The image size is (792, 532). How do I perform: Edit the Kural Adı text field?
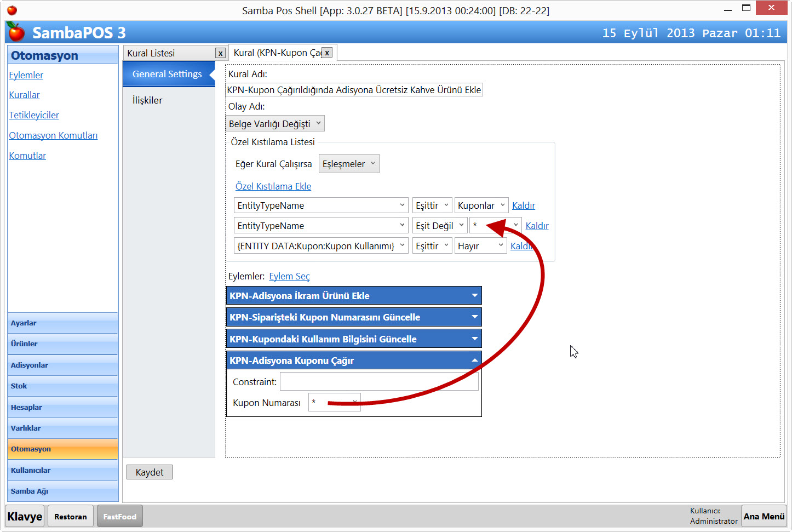[x=354, y=90]
